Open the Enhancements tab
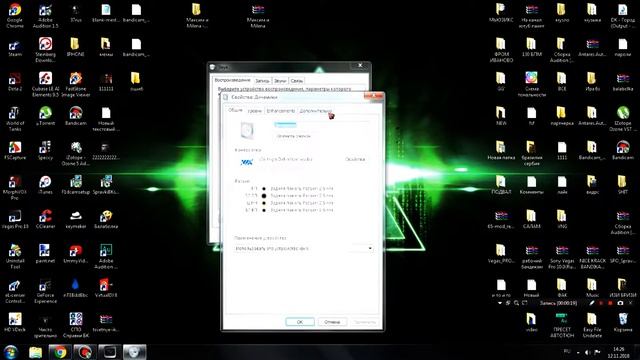 click(280, 111)
